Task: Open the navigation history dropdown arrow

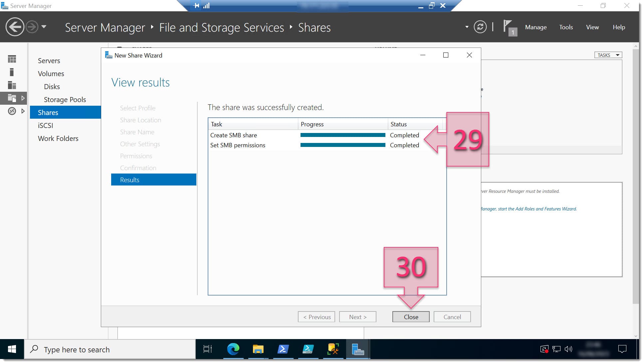Action: 44,27
